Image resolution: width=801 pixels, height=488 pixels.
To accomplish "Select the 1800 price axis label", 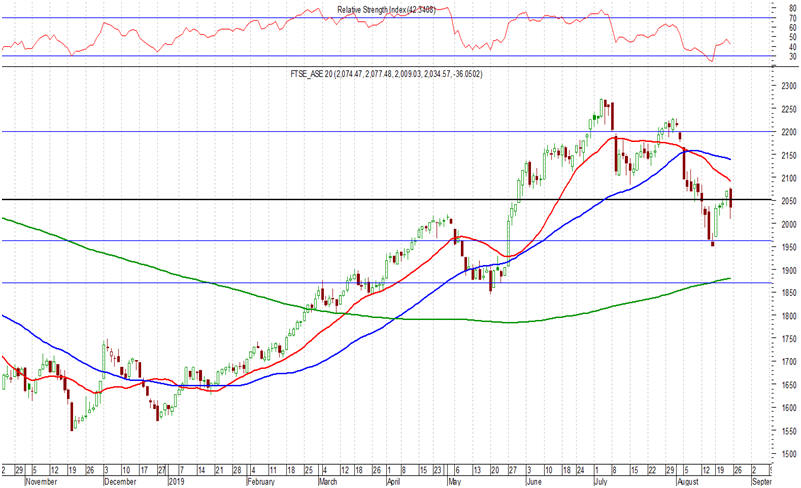I will [x=789, y=316].
